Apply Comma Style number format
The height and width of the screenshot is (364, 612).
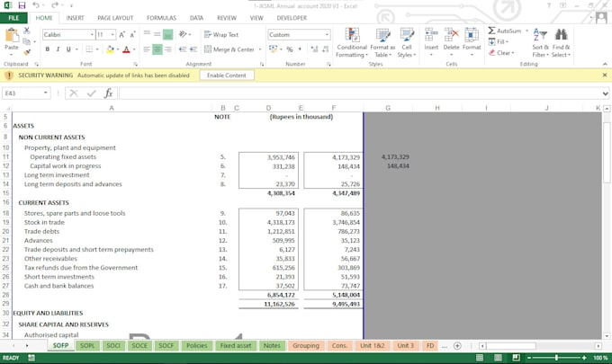pos(300,49)
